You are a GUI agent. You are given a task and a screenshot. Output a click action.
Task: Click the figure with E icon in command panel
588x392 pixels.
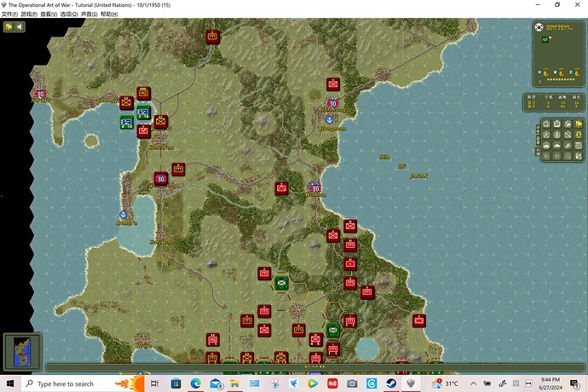[579, 156]
